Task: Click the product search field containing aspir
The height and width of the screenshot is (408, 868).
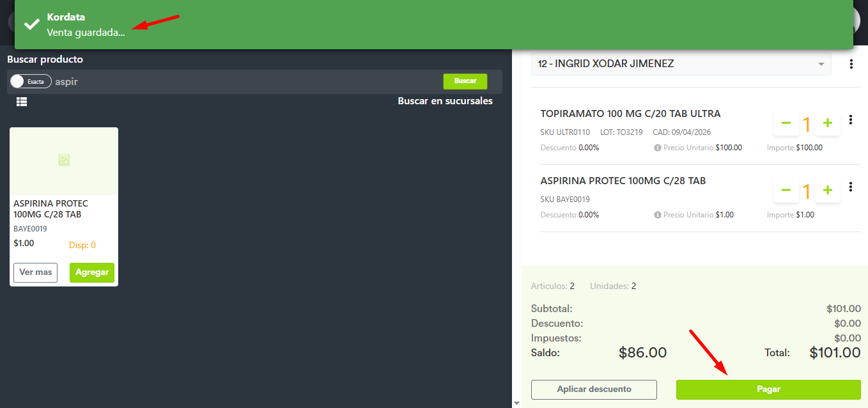Action: 243,82
